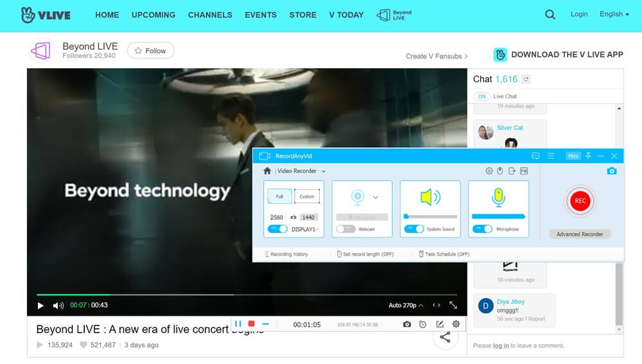Click the V LIVE app download icon
Screen dimensions: 642x364
(500, 55)
